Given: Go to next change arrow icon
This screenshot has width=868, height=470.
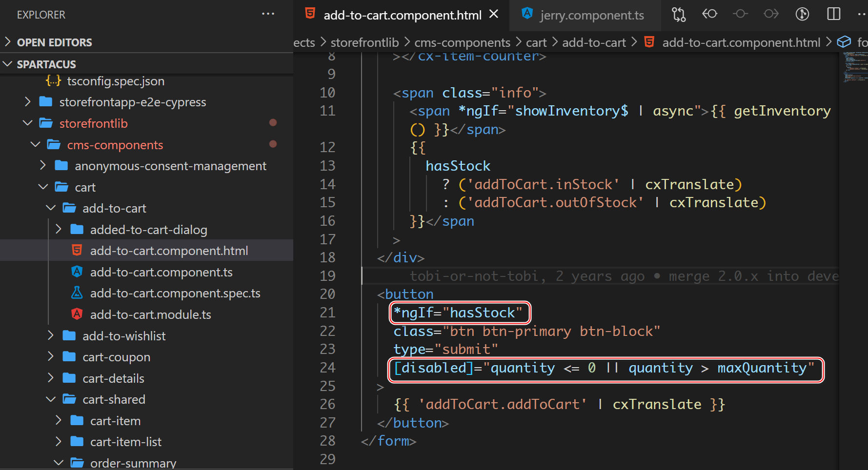Looking at the screenshot, I should coord(771,14).
